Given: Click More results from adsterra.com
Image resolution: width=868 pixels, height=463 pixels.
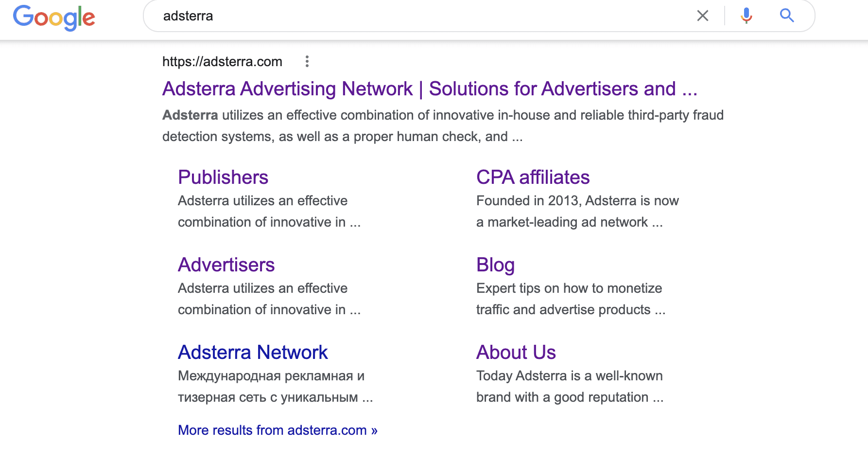Looking at the screenshot, I should click(x=277, y=430).
